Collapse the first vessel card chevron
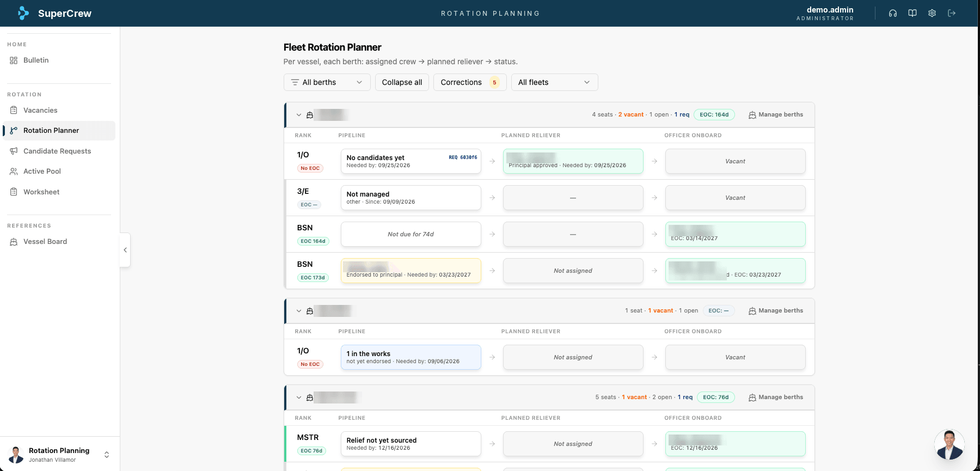This screenshot has width=980, height=471. [299, 115]
